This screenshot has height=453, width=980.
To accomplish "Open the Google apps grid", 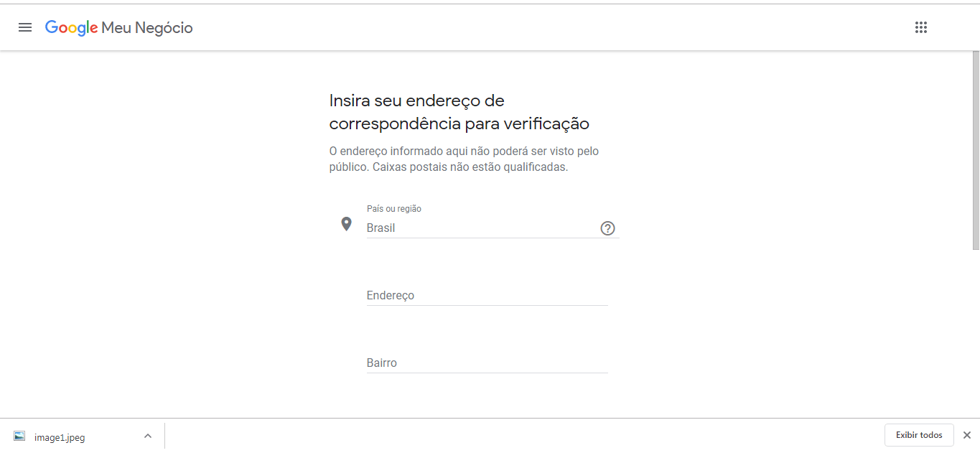I will (921, 27).
